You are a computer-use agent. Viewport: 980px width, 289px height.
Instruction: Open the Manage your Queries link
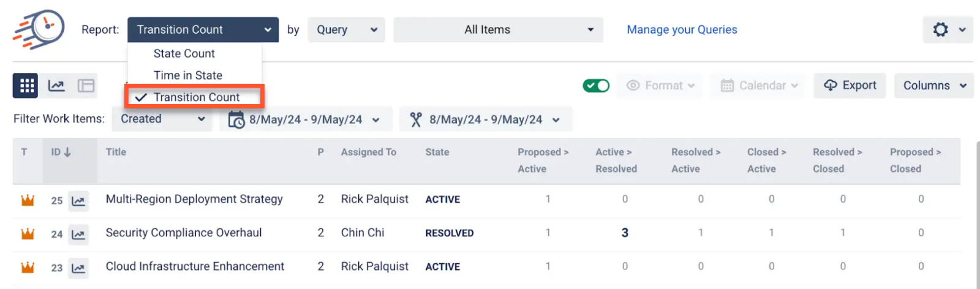[x=682, y=29]
